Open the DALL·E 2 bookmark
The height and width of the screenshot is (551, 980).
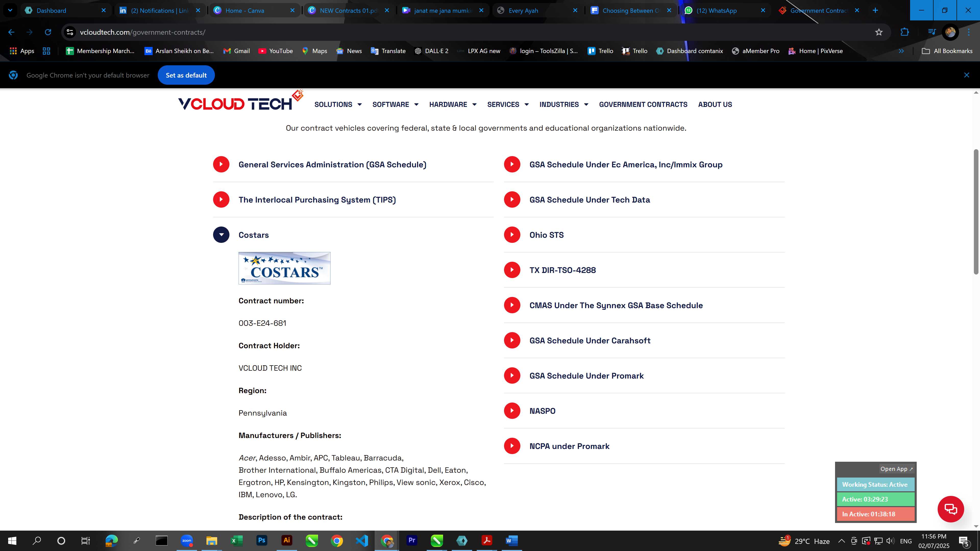(431, 51)
